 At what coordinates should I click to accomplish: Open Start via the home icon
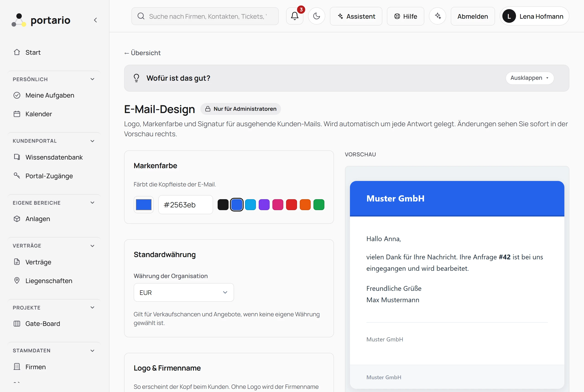pos(17,52)
